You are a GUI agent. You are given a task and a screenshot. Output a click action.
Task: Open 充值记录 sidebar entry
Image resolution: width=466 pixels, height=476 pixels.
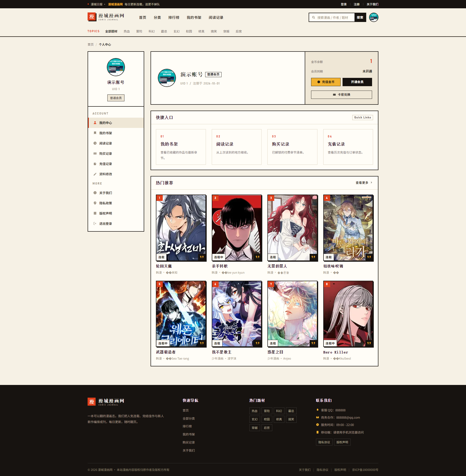point(116,164)
